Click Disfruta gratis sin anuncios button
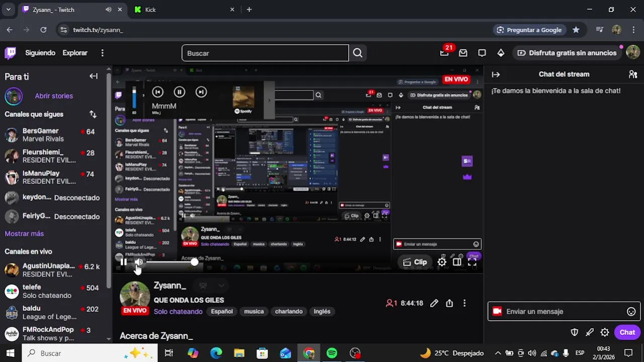The width and height of the screenshot is (644, 362). click(x=567, y=53)
